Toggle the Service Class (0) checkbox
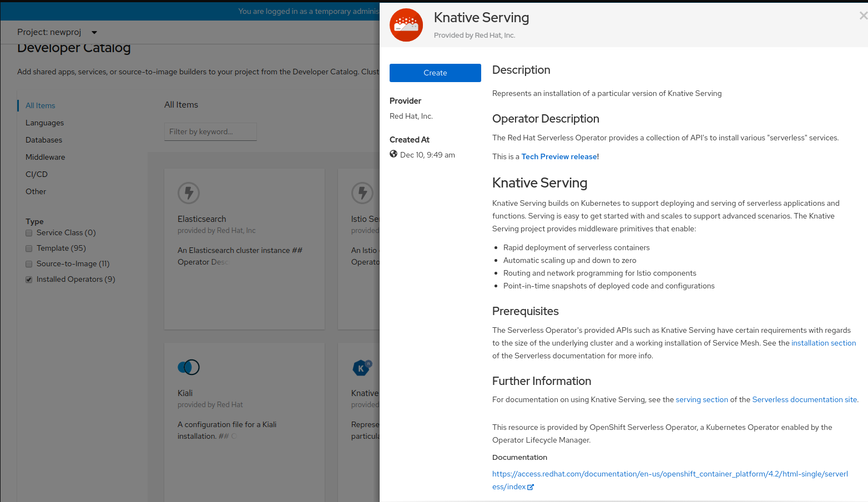This screenshot has width=868, height=502. coord(29,233)
